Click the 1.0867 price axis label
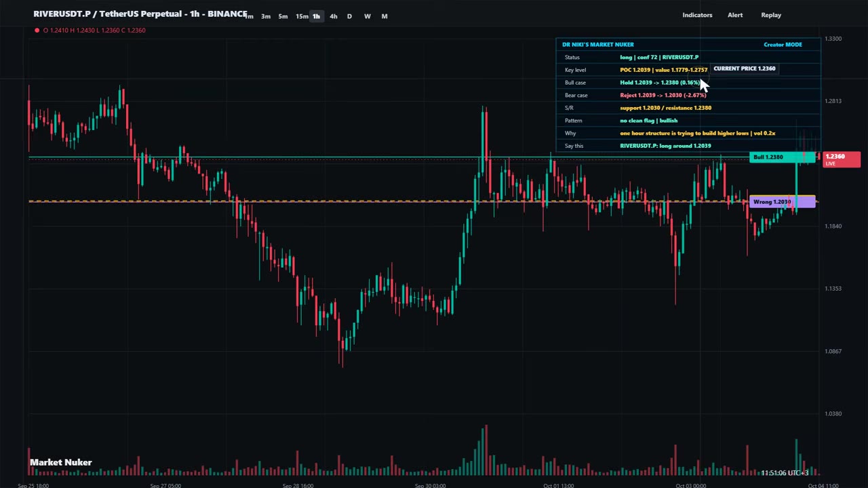The image size is (868, 488). coord(833,351)
